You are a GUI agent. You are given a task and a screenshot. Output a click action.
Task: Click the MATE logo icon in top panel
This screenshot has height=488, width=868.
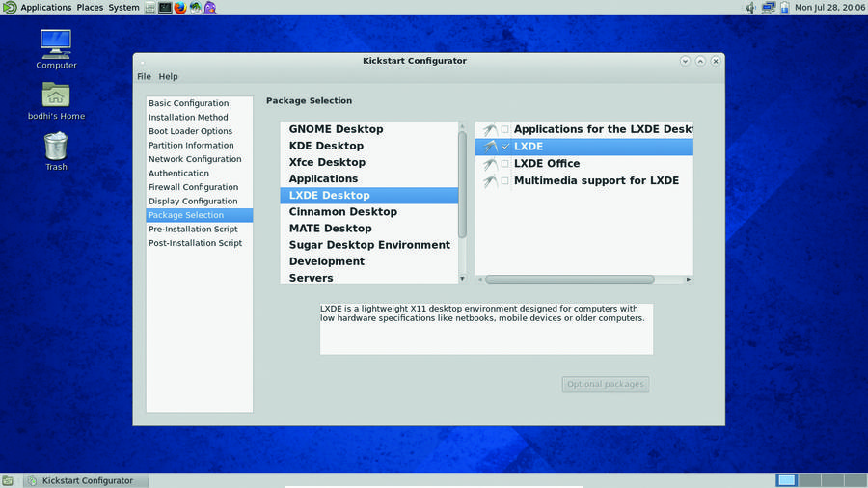(x=10, y=7)
